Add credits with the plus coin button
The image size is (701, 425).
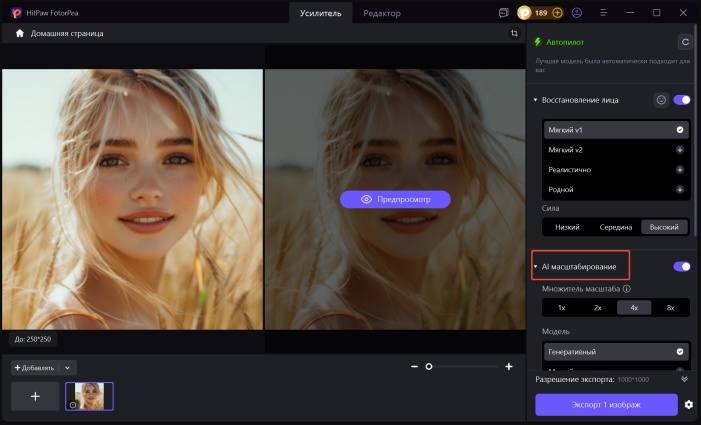pos(557,13)
